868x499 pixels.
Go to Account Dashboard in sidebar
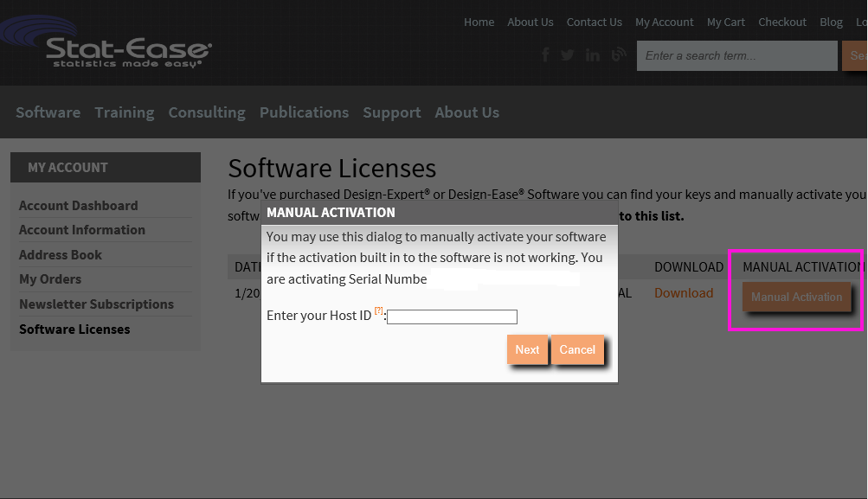(79, 205)
